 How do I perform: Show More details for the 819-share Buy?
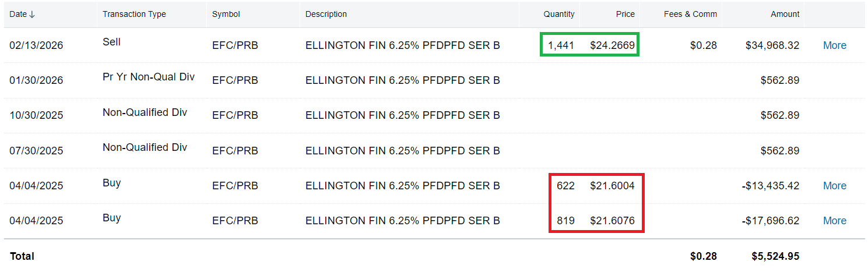tap(834, 221)
